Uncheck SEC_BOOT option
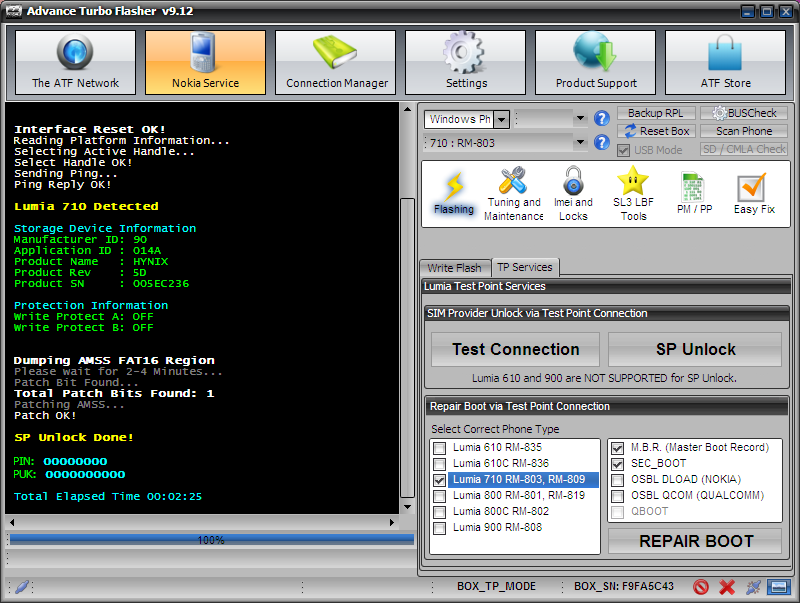800x603 pixels. tap(617, 464)
